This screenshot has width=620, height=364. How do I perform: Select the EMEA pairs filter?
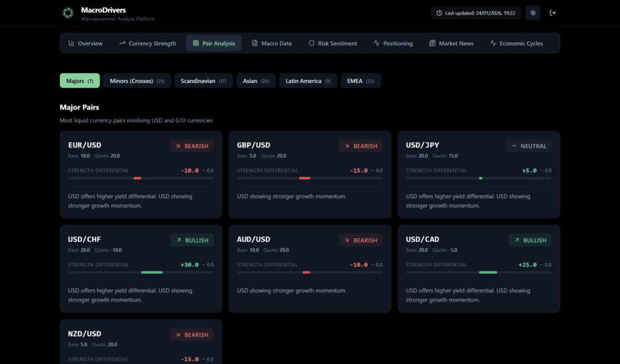360,81
